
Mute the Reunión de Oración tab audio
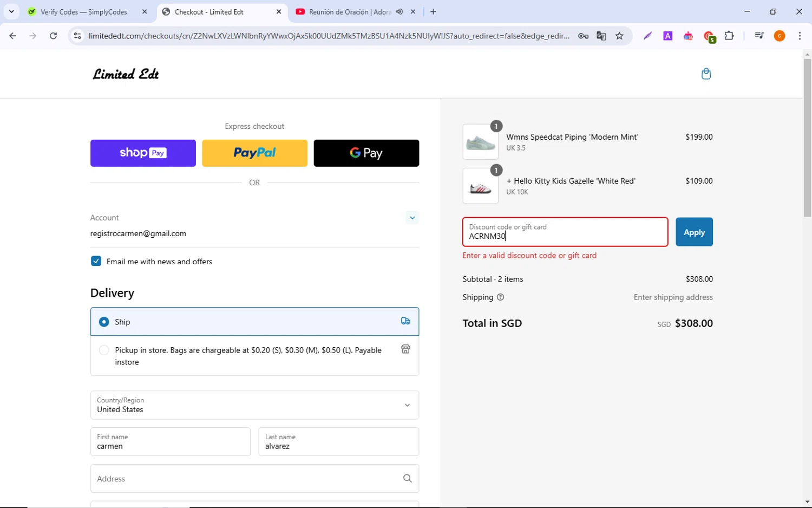pos(400,12)
